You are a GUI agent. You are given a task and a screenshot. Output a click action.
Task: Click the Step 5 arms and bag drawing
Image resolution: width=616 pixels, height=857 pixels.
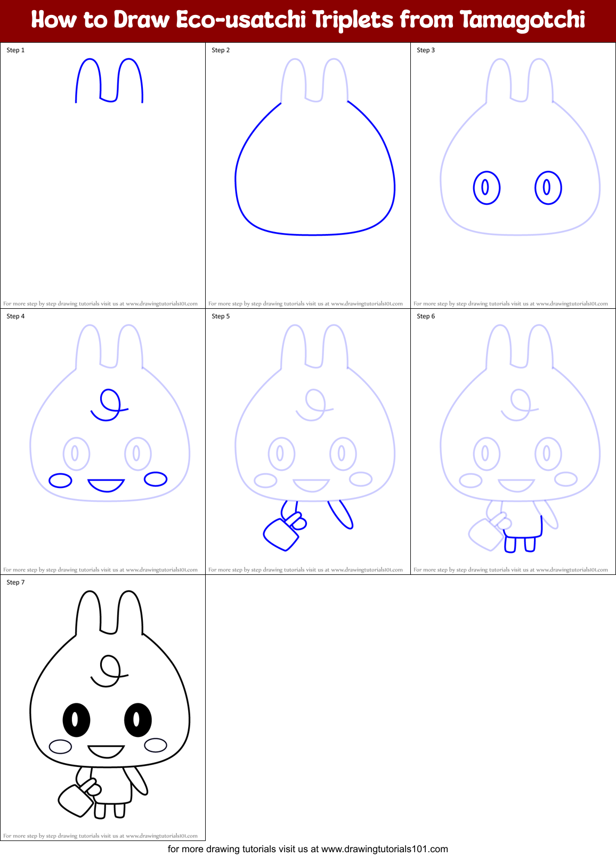(308, 525)
